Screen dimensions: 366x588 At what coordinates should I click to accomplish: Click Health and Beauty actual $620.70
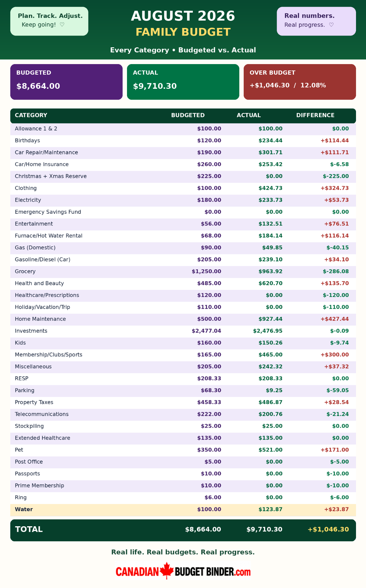coord(270,283)
